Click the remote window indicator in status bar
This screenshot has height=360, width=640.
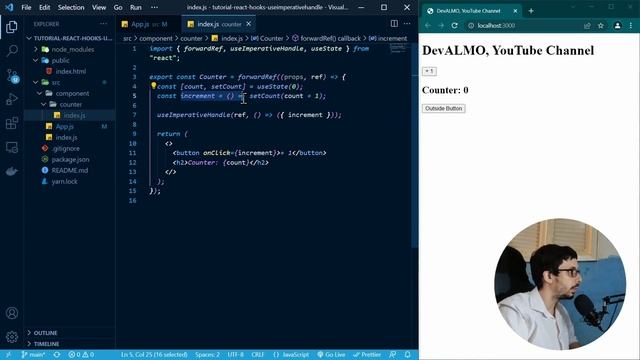coord(8,355)
